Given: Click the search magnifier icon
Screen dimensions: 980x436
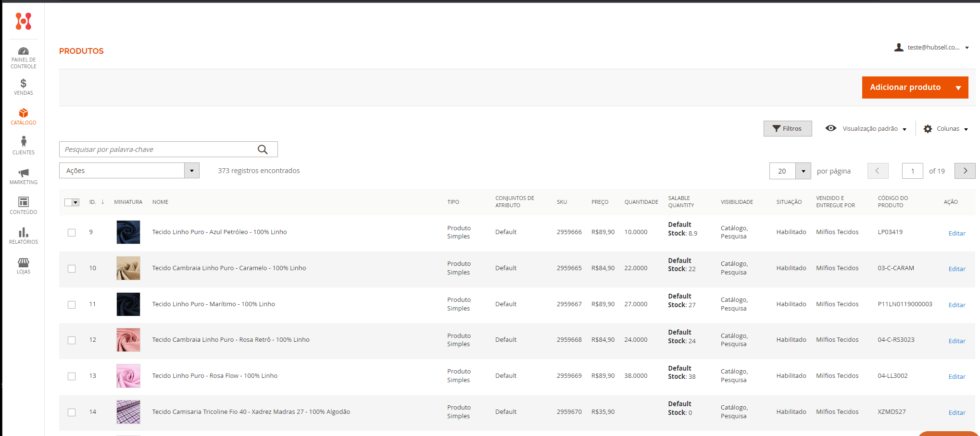Looking at the screenshot, I should coord(263,149).
